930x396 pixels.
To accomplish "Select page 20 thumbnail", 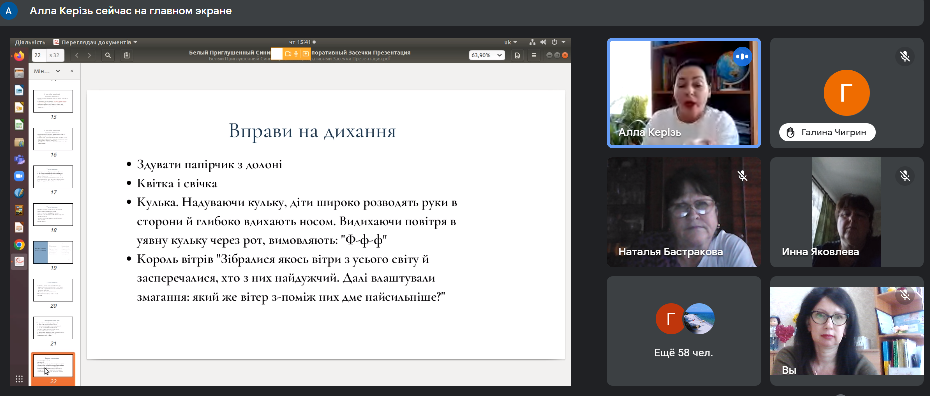I will click(x=52, y=290).
